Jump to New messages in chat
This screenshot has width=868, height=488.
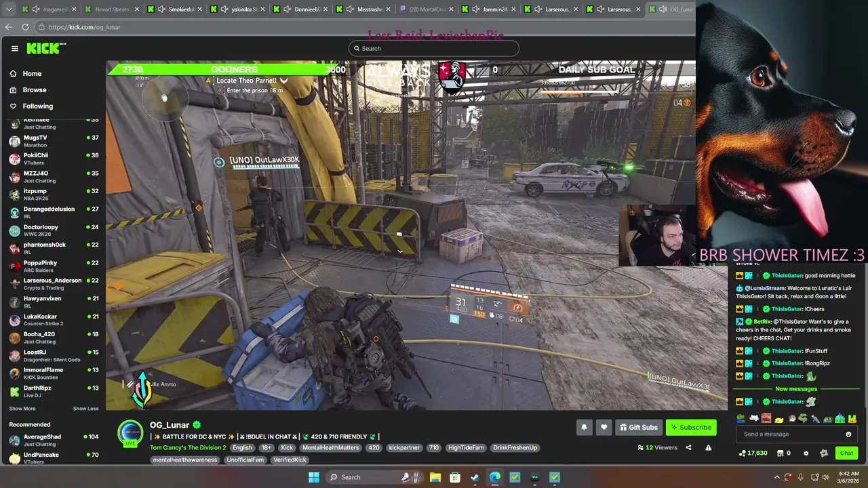click(796, 389)
